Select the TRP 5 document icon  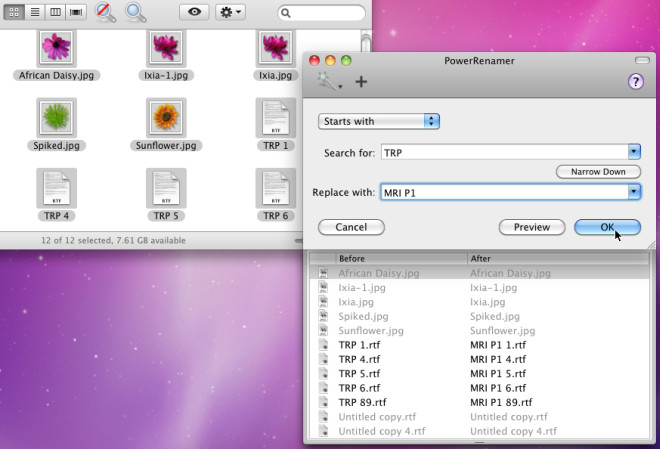click(x=166, y=188)
